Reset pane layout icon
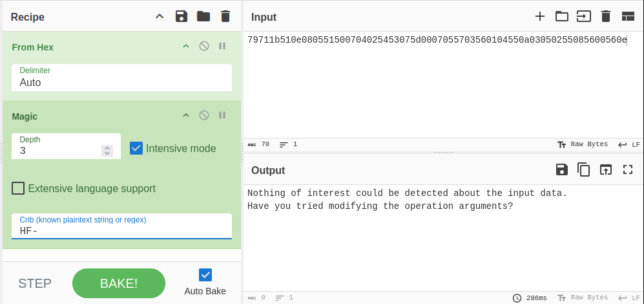The width and height of the screenshot is (644, 304). point(628,16)
